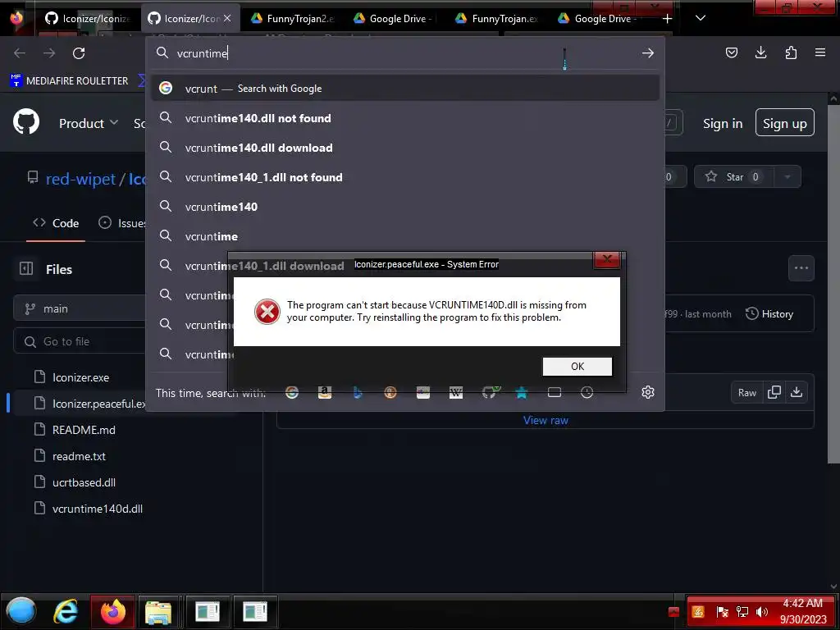Launch Internet Explorer from the taskbar
840x630 pixels.
click(x=66, y=611)
